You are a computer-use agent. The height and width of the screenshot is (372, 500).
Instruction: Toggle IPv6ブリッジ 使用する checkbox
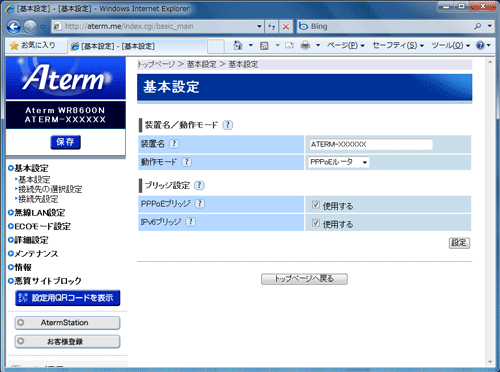click(x=316, y=223)
